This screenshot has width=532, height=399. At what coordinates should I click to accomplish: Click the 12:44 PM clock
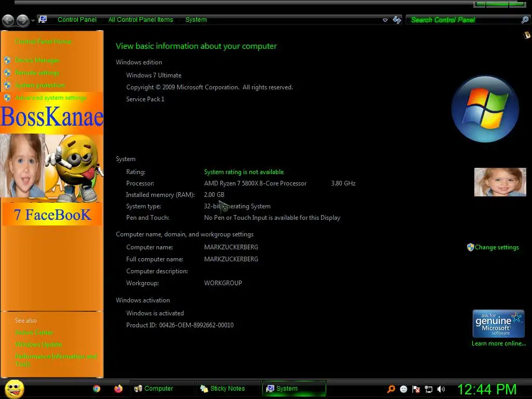coord(487,389)
